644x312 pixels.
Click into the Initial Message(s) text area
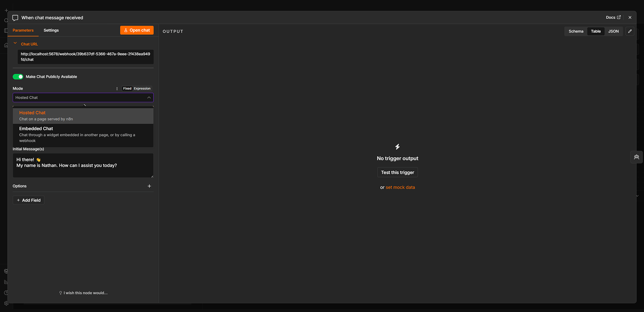pos(83,165)
